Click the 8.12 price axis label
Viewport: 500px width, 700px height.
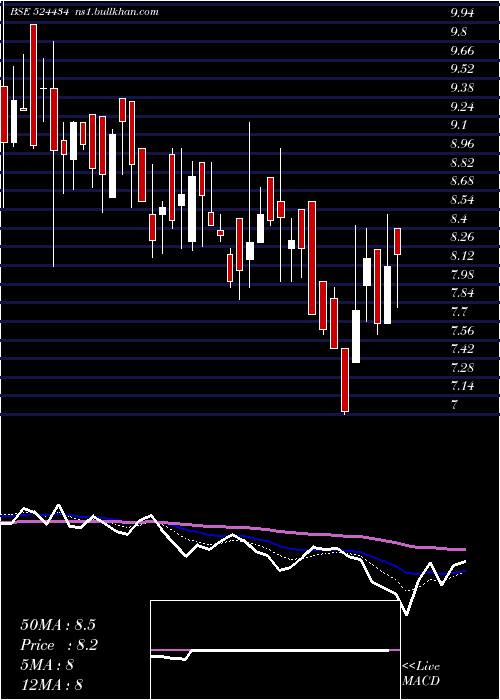[x=462, y=255]
